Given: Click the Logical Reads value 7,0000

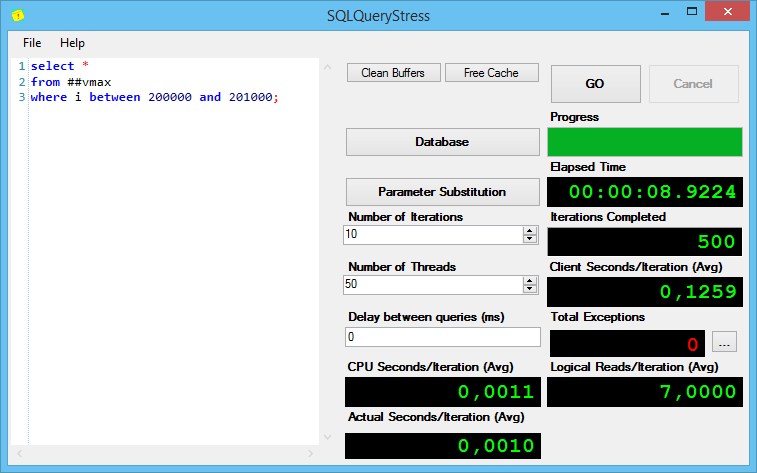Looking at the screenshot, I should [x=698, y=392].
